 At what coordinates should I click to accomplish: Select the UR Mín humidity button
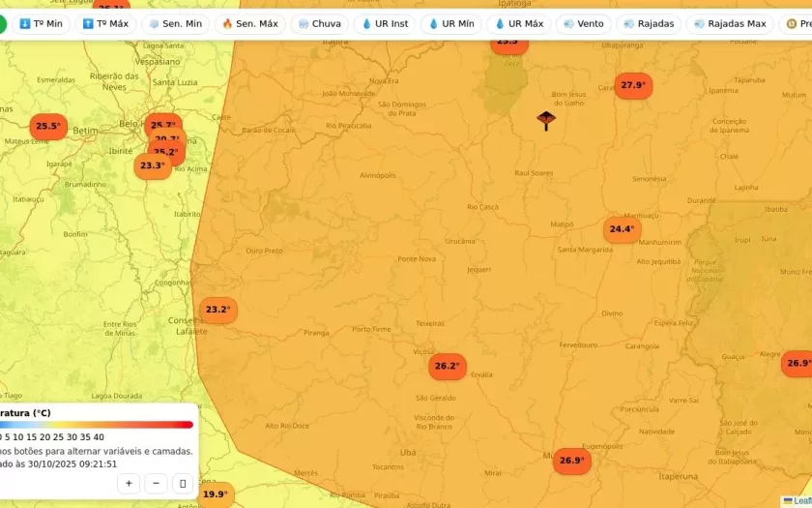tap(451, 24)
